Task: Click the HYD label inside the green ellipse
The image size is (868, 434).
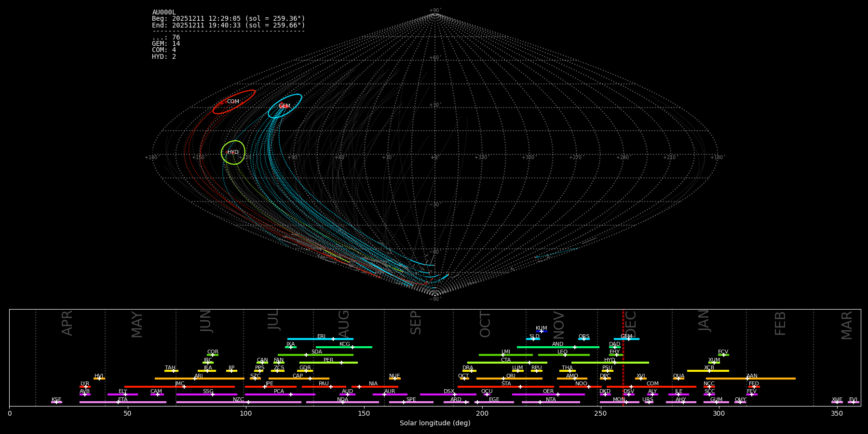Action: tap(233, 152)
